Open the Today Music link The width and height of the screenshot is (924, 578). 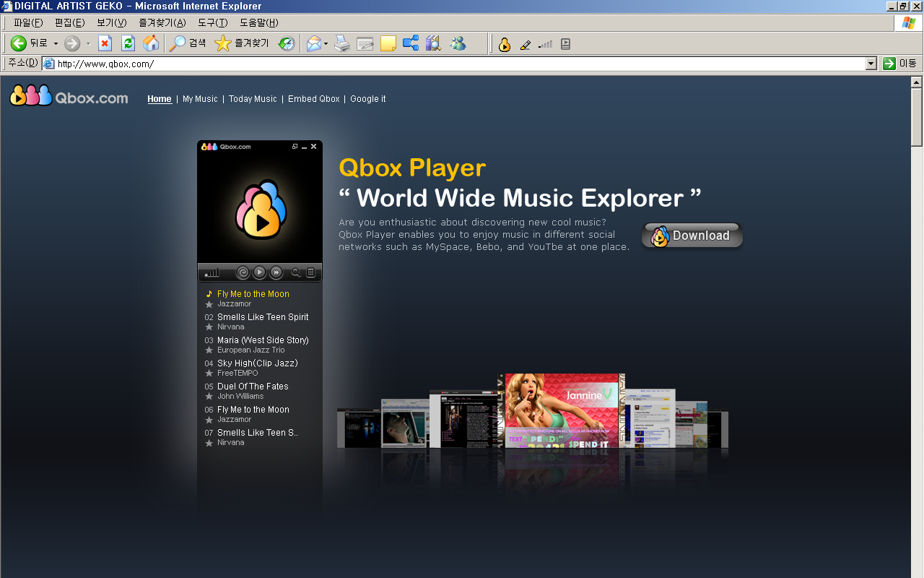253,99
